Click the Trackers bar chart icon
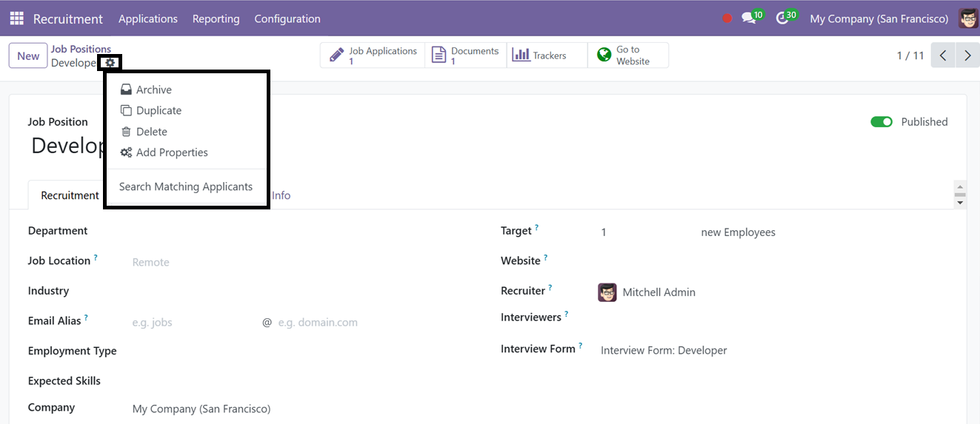Image resolution: width=980 pixels, height=424 pixels. [x=521, y=55]
